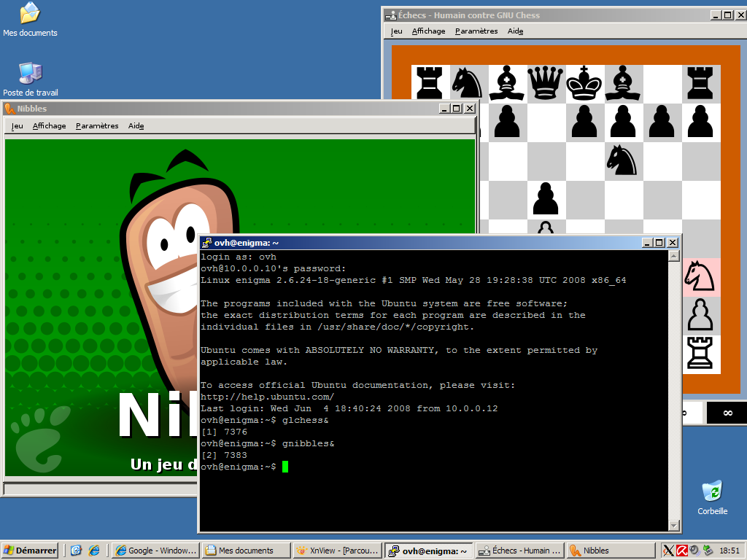Image resolution: width=747 pixels, height=560 pixels.
Task: Click the terminal scrollbar down arrow
Action: [x=674, y=524]
